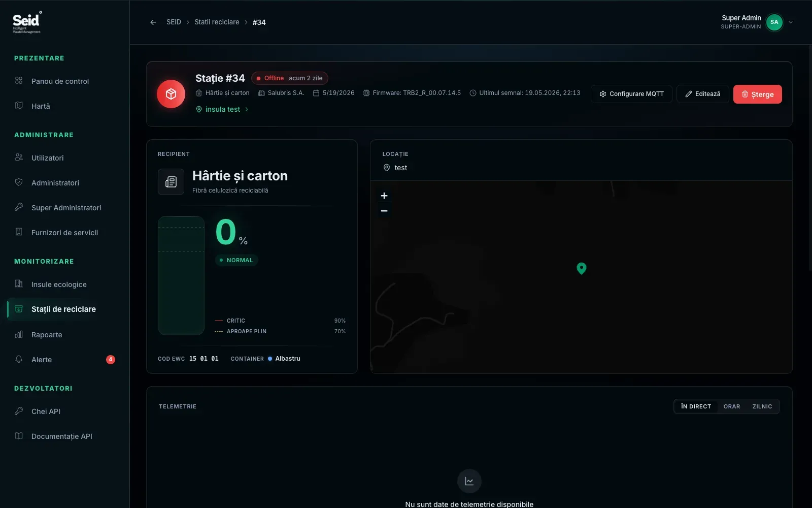Click the red Șterge button
The width and height of the screenshot is (812, 508).
[758, 94]
